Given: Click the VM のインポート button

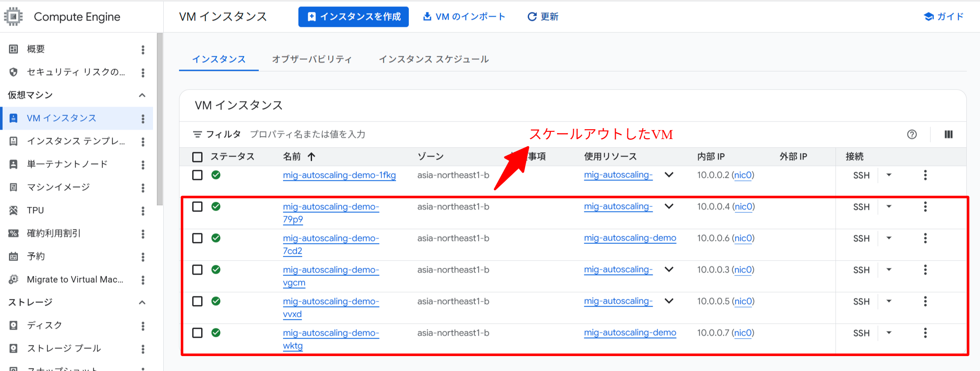Looking at the screenshot, I should [x=464, y=17].
